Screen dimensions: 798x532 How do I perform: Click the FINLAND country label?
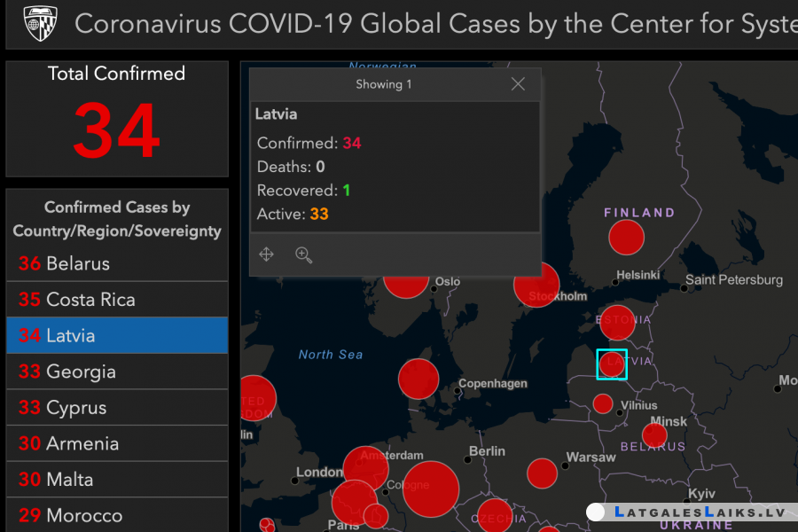(639, 213)
